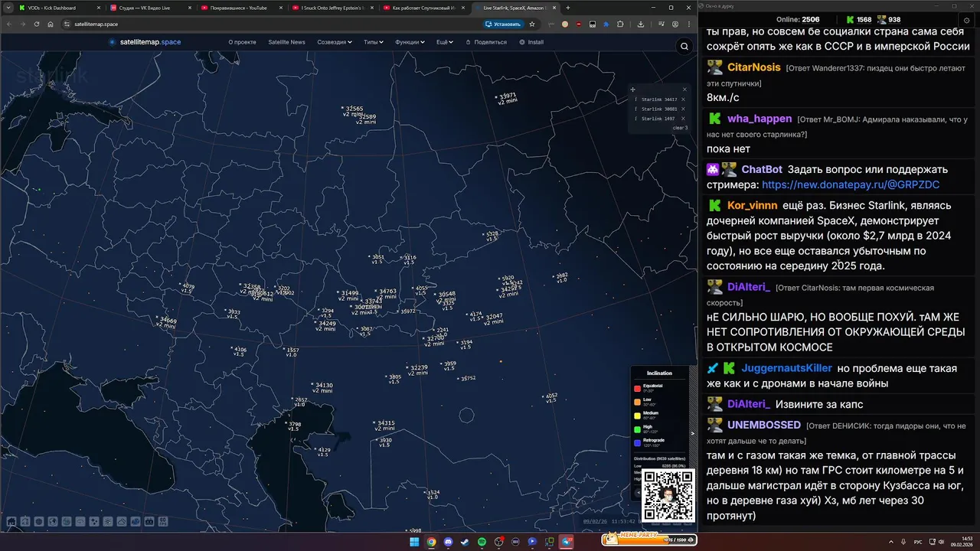
Task: Open the search magnifier on satellite map
Action: tap(684, 47)
